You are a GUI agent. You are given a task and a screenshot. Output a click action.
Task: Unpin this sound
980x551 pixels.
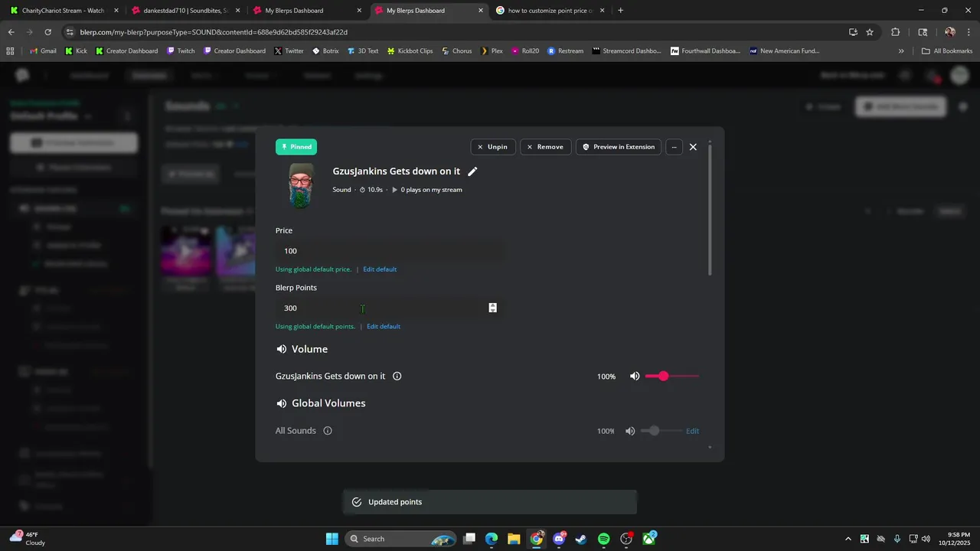pyautogui.click(x=492, y=147)
